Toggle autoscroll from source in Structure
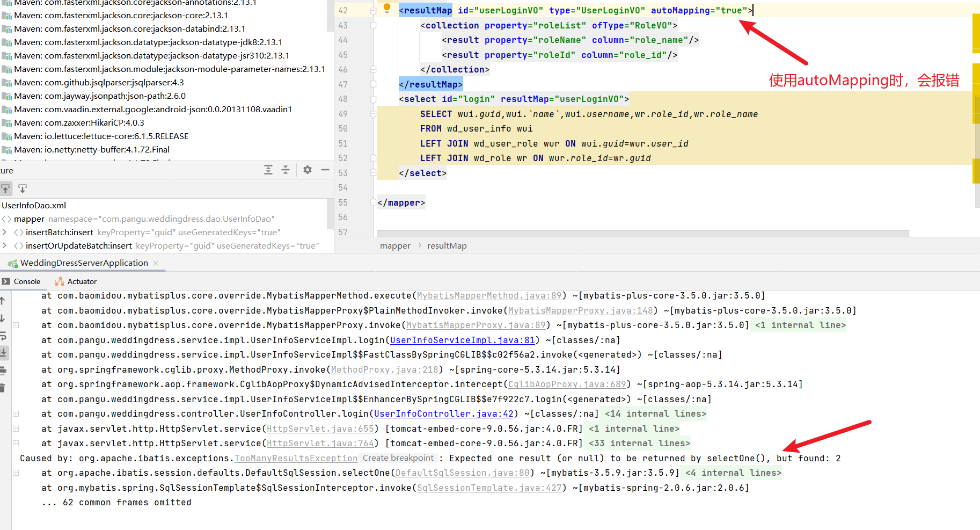This screenshot has height=530, width=980. (23, 188)
